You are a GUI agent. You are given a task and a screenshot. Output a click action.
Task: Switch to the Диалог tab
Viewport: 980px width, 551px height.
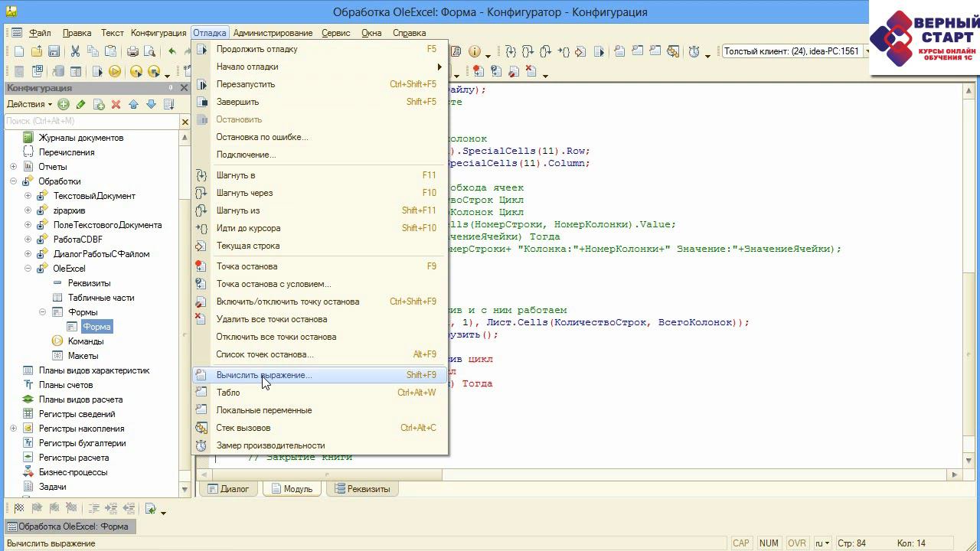(x=228, y=489)
